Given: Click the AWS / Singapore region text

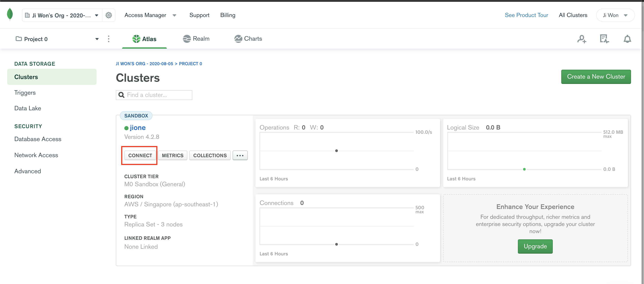Looking at the screenshot, I should pos(171,204).
